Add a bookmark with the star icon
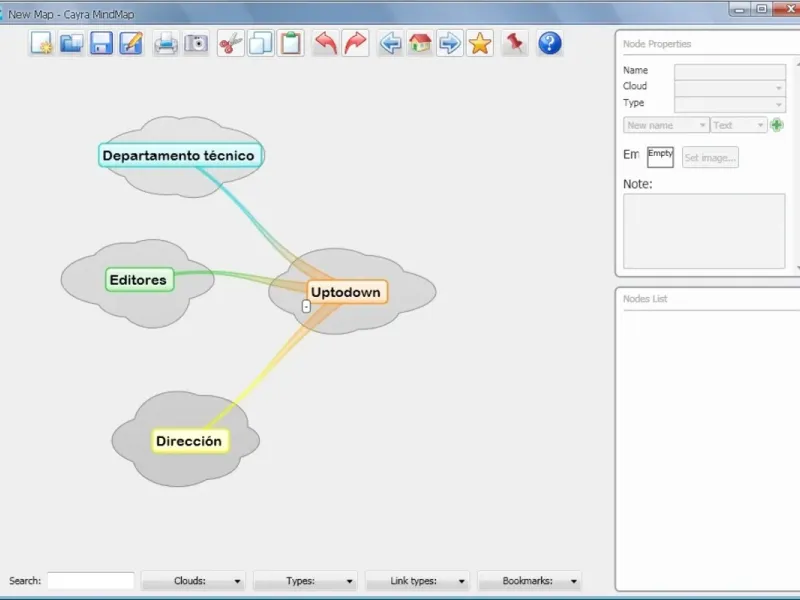 coord(480,43)
